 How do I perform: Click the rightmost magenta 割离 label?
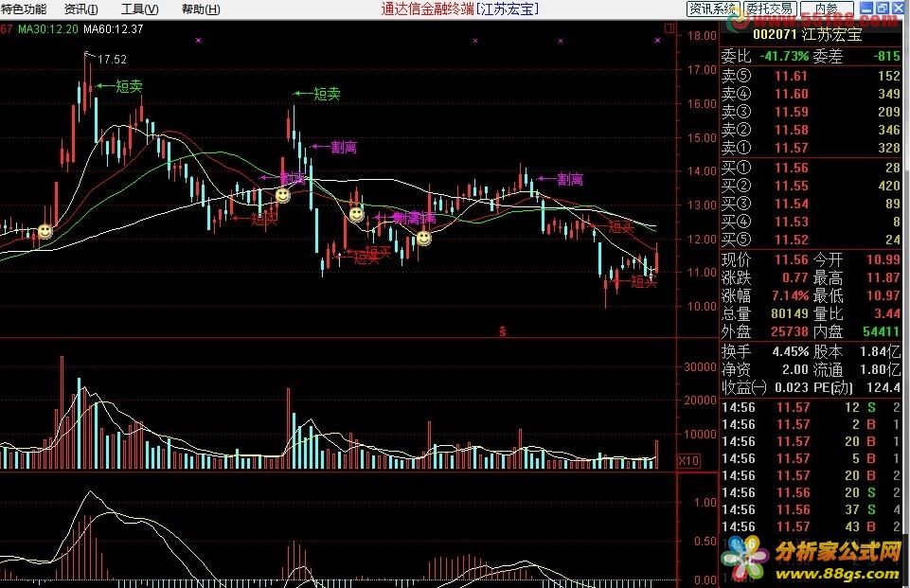pos(570,180)
